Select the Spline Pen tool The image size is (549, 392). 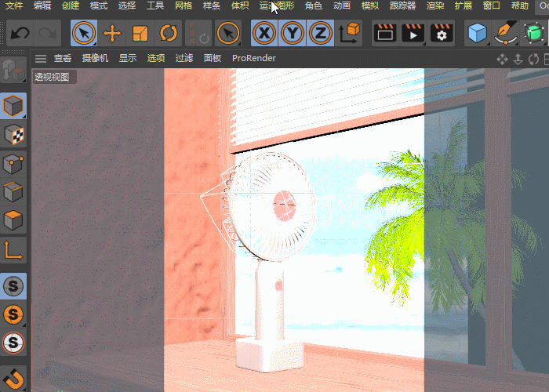point(506,33)
